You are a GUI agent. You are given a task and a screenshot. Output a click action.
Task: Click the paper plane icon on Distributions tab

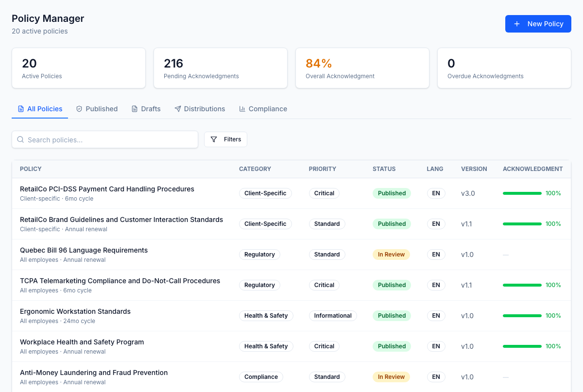click(178, 109)
